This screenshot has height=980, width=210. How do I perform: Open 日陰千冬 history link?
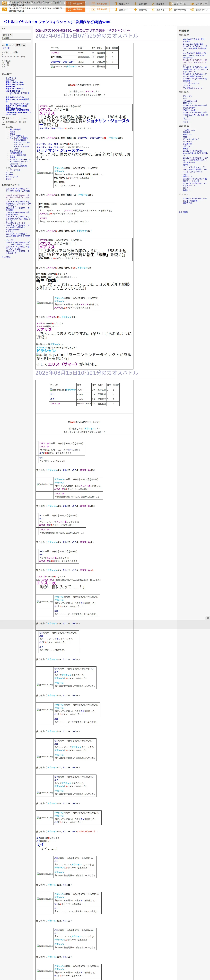click(x=186, y=132)
